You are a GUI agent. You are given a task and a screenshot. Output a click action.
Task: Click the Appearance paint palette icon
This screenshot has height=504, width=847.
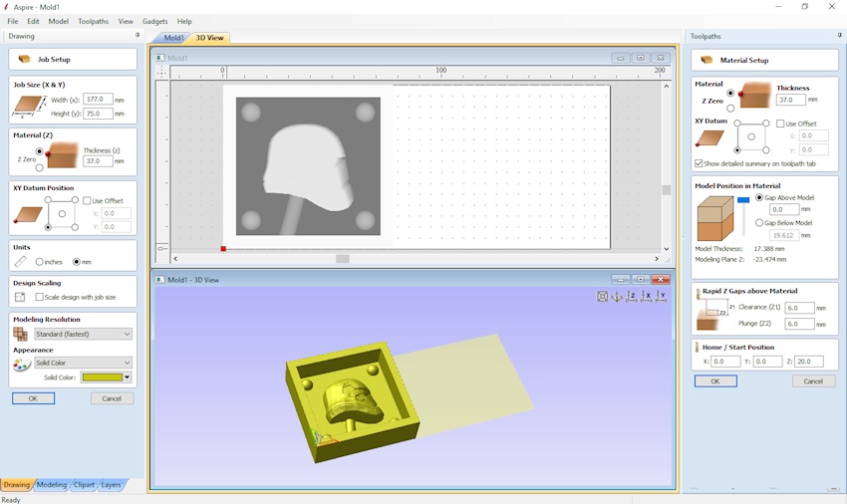[22, 365]
